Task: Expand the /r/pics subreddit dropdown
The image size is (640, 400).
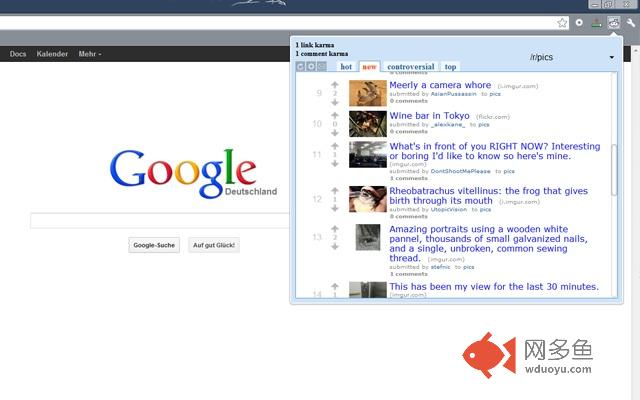Action: (x=611, y=58)
